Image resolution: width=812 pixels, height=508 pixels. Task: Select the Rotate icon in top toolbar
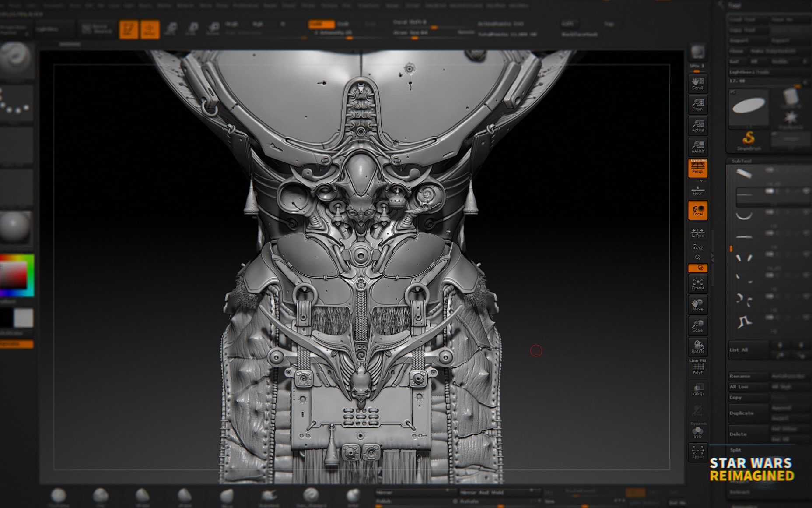tap(213, 29)
